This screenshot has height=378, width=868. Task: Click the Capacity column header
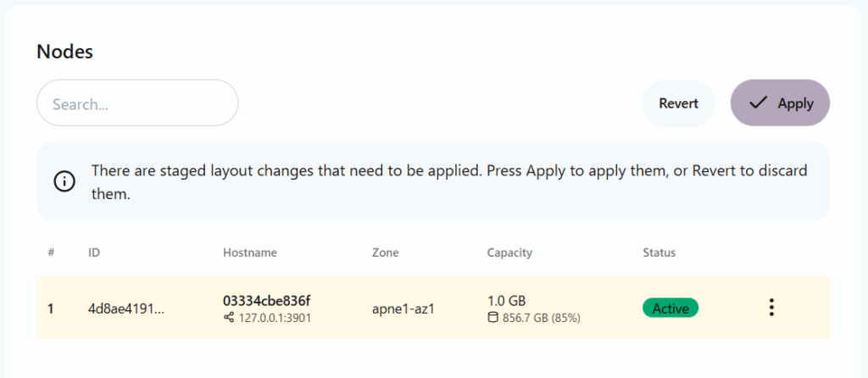click(509, 253)
